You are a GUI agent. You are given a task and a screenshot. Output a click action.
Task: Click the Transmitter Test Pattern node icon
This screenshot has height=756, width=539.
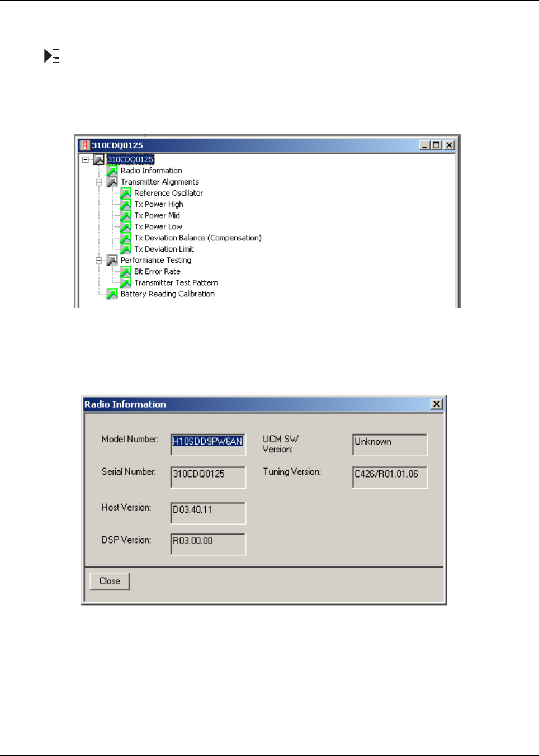125,282
